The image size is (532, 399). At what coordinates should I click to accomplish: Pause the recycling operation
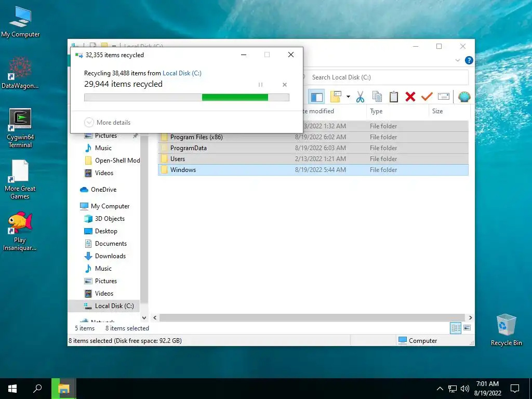(x=260, y=85)
